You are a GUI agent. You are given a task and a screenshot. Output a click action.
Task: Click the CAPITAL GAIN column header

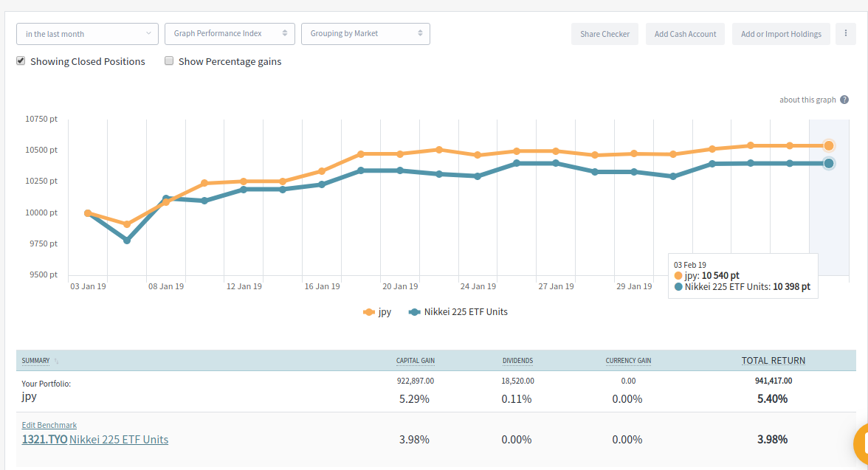[415, 361]
